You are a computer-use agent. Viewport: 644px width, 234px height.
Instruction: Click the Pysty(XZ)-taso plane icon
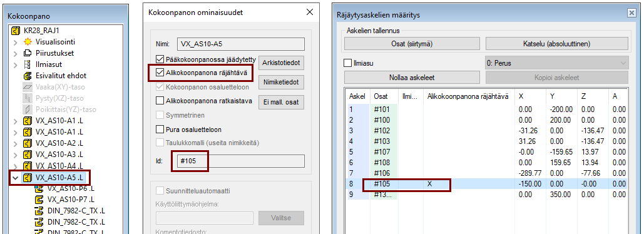pyautogui.click(x=28, y=98)
